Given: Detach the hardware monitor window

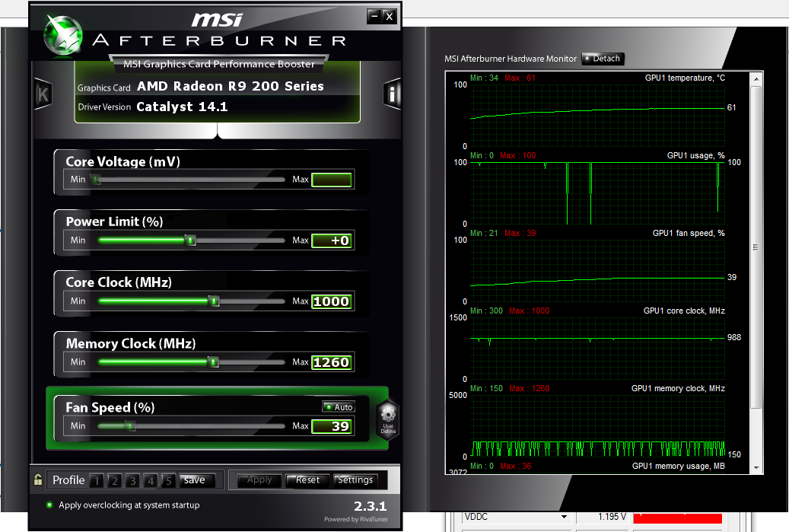Looking at the screenshot, I should (603, 59).
